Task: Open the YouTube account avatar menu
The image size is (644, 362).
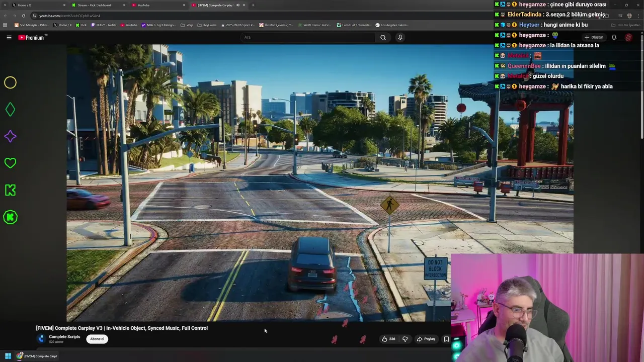Action: (x=628, y=37)
